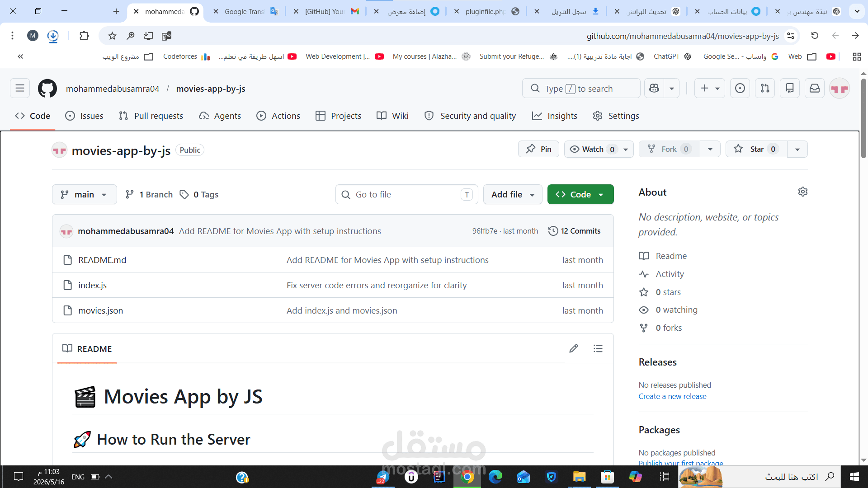Open the Security and quality tab
The width and height of the screenshot is (868, 488).
pyautogui.click(x=470, y=116)
